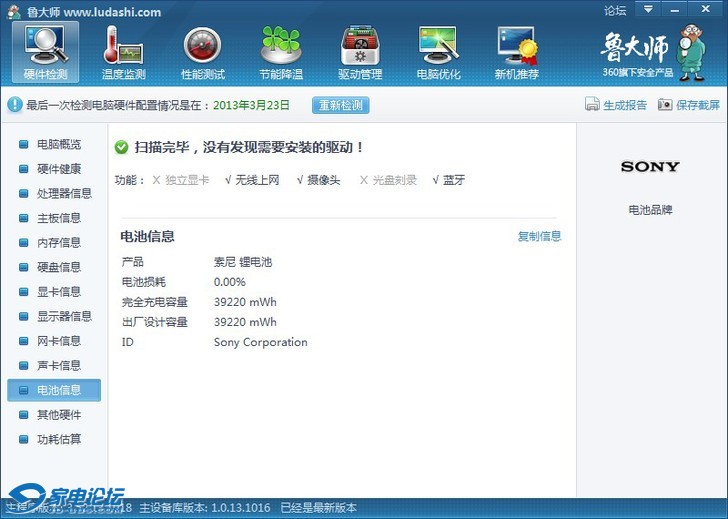Click the 鲁大师 mascot logo
The image size is (728, 519).
(689, 50)
